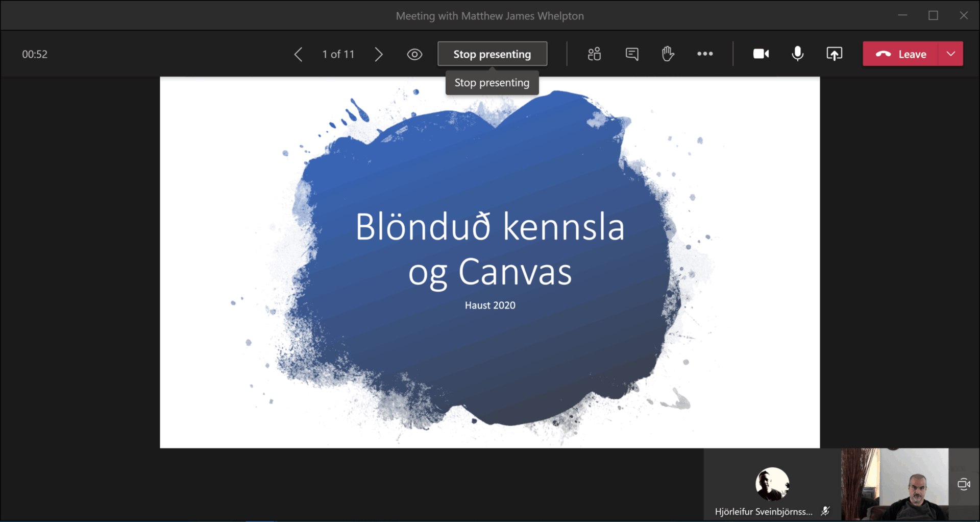Select Hjörleifur Sveinbjörnsson's participant tile
Screen dimensions: 980x522
(x=772, y=485)
